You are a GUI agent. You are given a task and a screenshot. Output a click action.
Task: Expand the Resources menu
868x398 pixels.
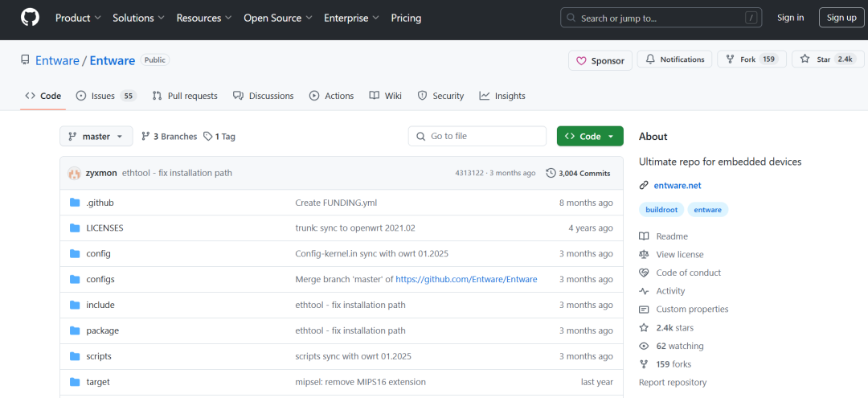[204, 18]
